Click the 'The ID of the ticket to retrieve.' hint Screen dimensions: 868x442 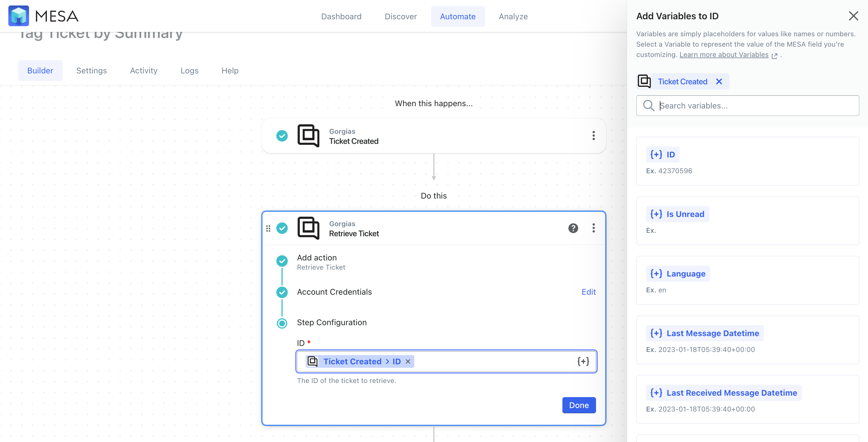click(346, 381)
